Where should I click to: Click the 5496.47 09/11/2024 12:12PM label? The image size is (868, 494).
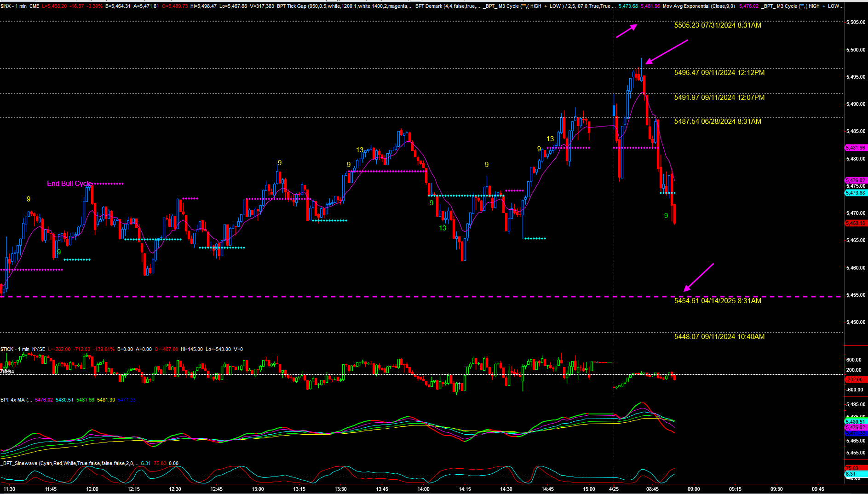coord(719,73)
